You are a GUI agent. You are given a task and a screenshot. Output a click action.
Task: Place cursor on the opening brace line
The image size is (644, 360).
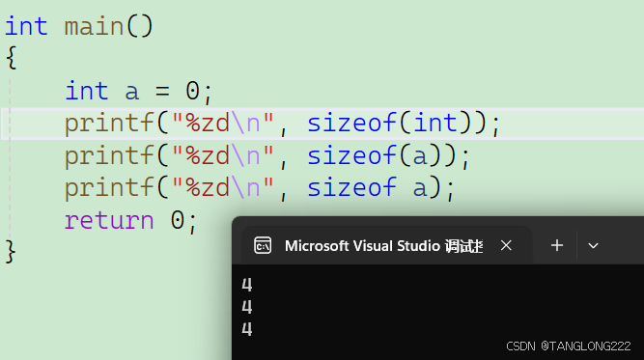[x=12, y=58]
